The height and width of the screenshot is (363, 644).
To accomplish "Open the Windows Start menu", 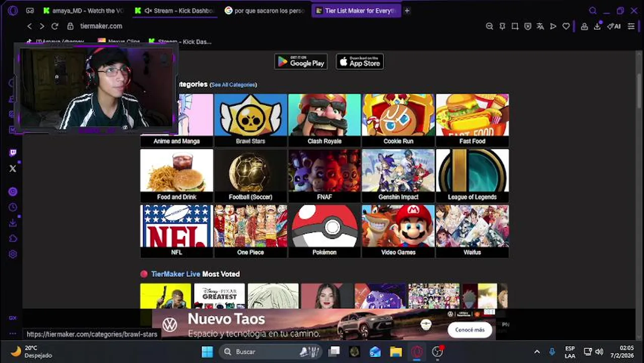I will [207, 351].
